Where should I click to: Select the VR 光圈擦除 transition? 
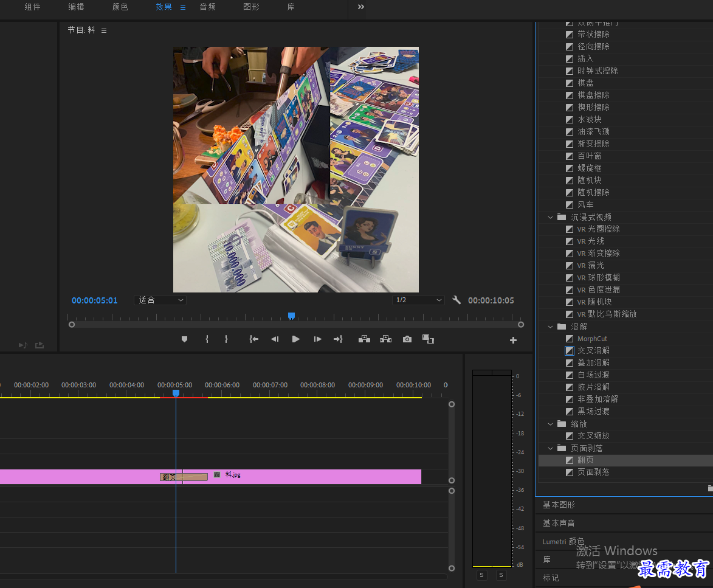[598, 229]
